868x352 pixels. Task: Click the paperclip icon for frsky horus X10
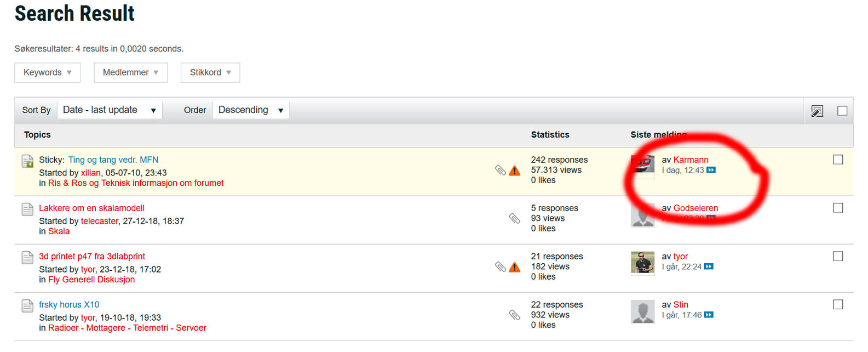[514, 315]
